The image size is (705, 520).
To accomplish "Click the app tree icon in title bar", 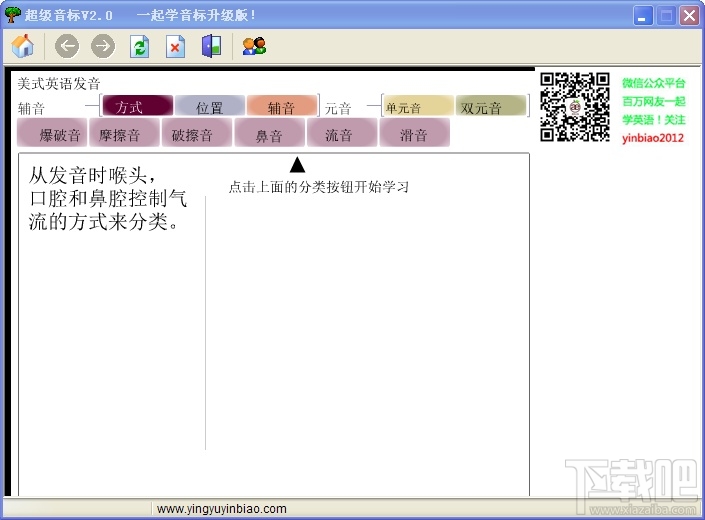I will point(12,14).
